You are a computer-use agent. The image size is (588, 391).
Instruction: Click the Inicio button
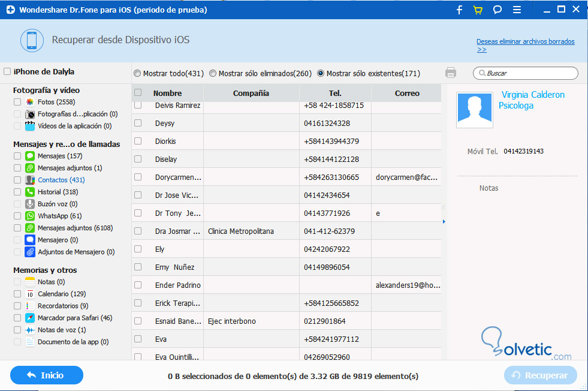click(x=47, y=375)
